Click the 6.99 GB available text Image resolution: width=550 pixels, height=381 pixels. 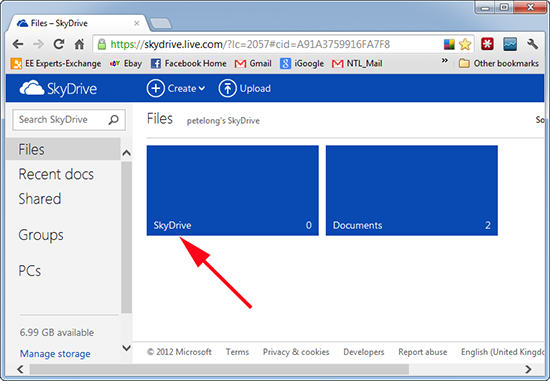click(x=57, y=332)
